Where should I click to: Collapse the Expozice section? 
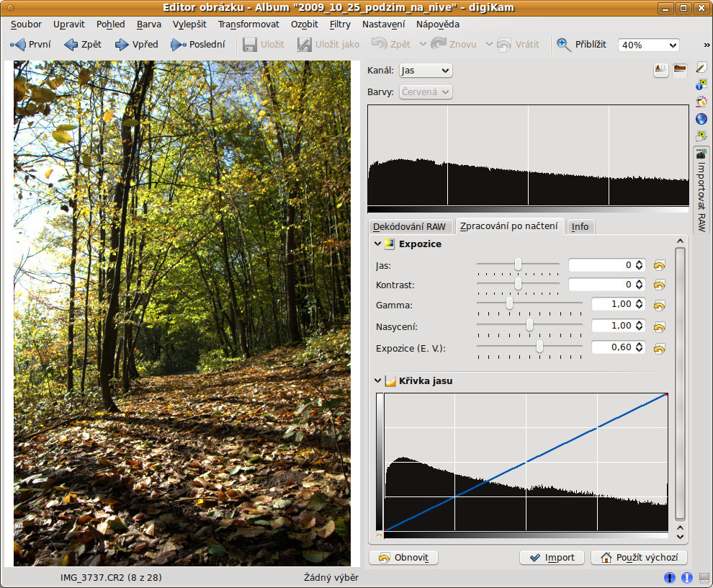(377, 244)
